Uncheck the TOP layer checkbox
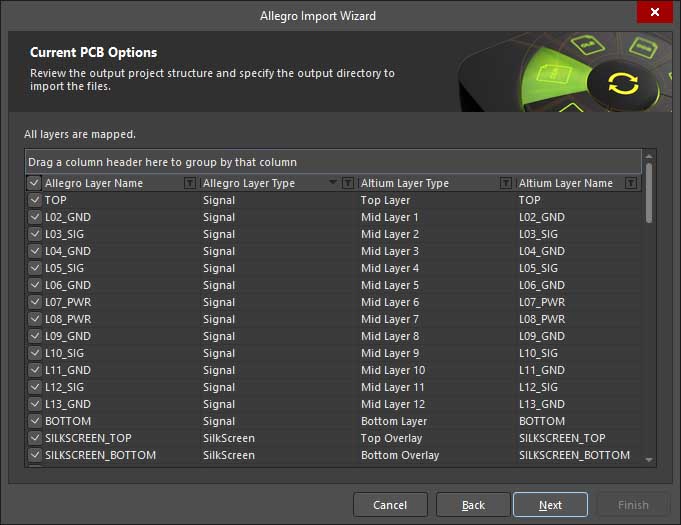This screenshot has width=681, height=525. coord(35,200)
